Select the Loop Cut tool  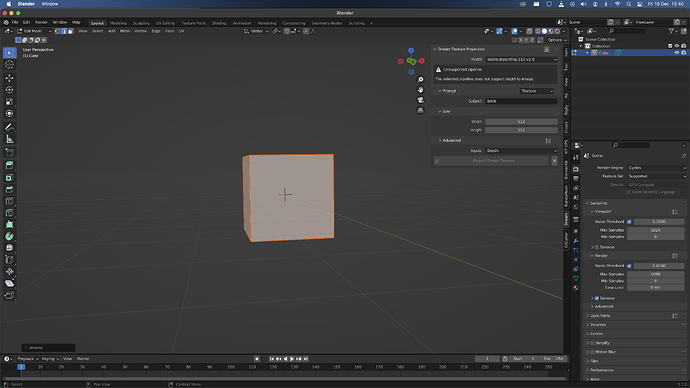[x=9, y=201]
